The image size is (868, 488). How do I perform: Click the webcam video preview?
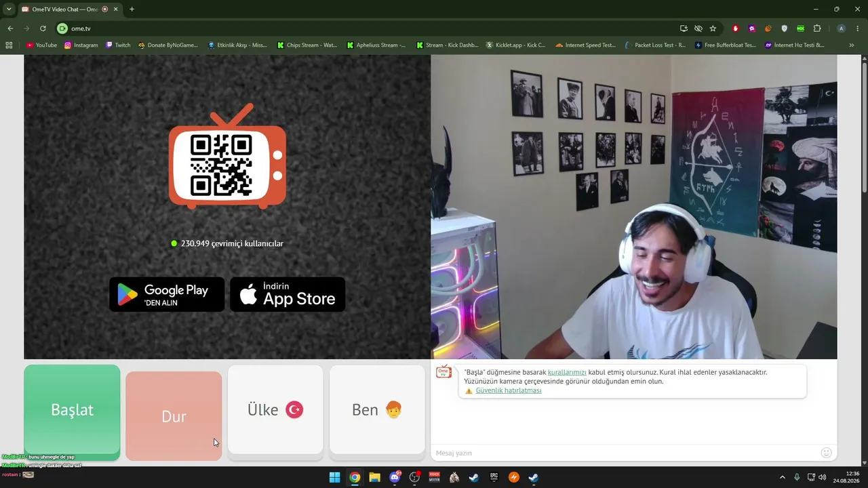(634, 207)
